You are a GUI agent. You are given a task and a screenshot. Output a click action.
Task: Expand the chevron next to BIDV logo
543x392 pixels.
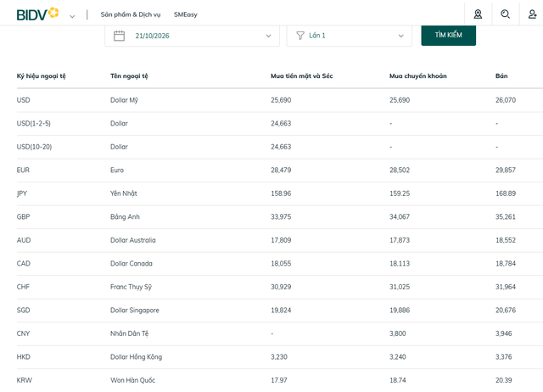[x=72, y=16]
